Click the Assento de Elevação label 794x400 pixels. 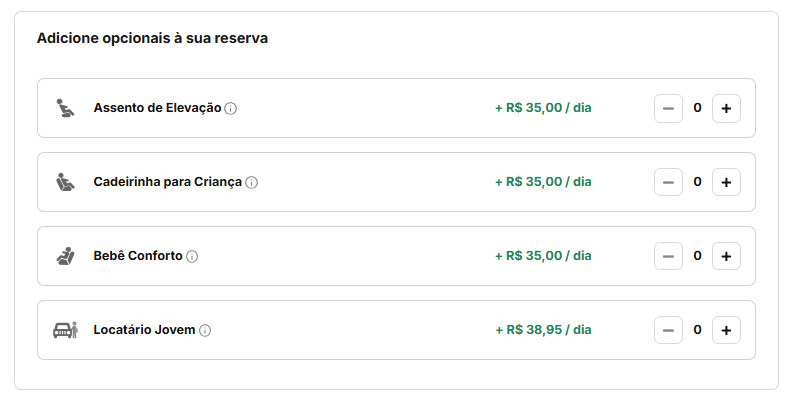coord(157,108)
